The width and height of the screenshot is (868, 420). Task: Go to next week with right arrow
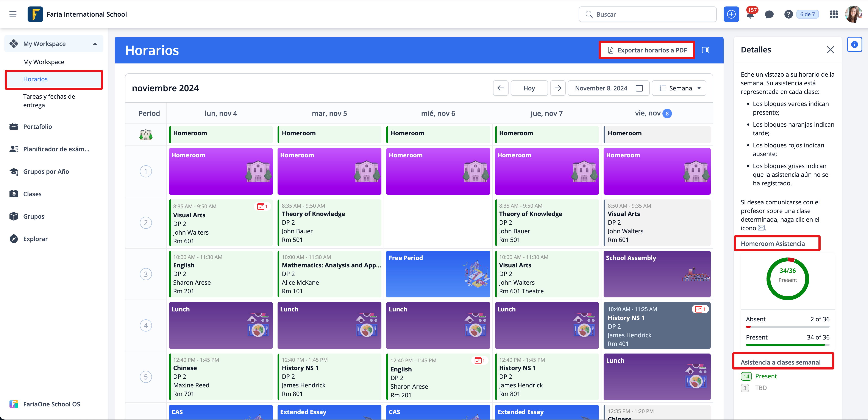558,88
